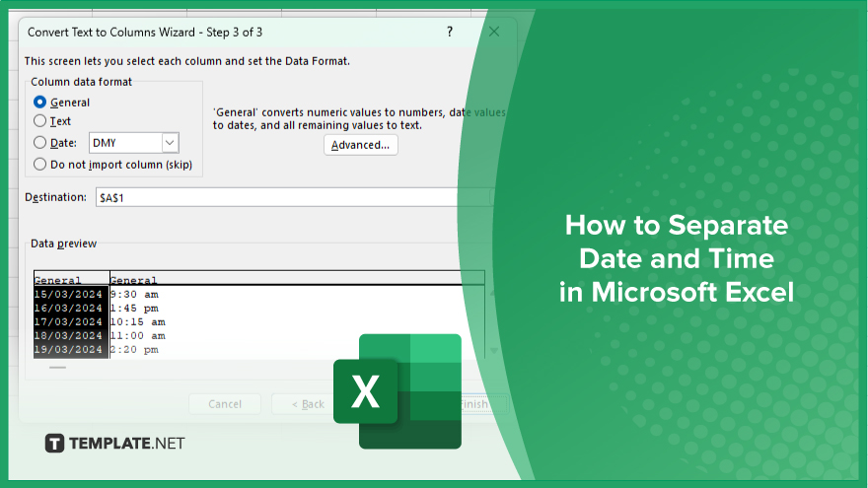The width and height of the screenshot is (868, 488).
Task: Select the first General column header in preview
Action: (x=71, y=279)
